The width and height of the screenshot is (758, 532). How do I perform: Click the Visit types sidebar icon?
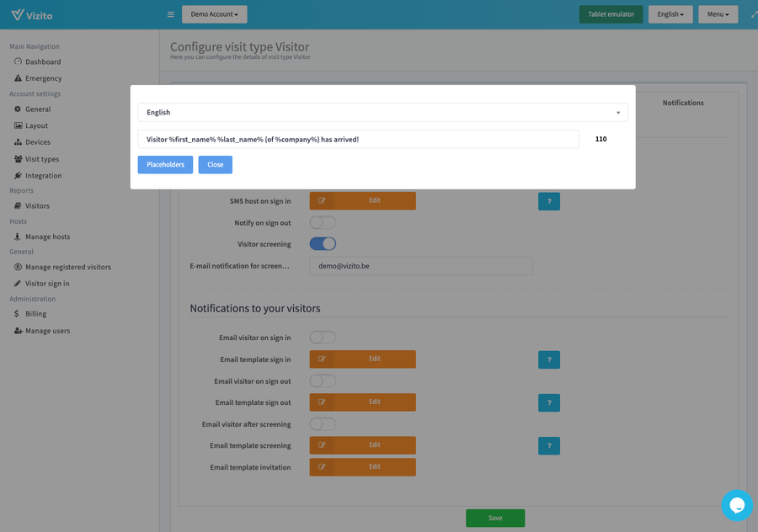(19, 158)
